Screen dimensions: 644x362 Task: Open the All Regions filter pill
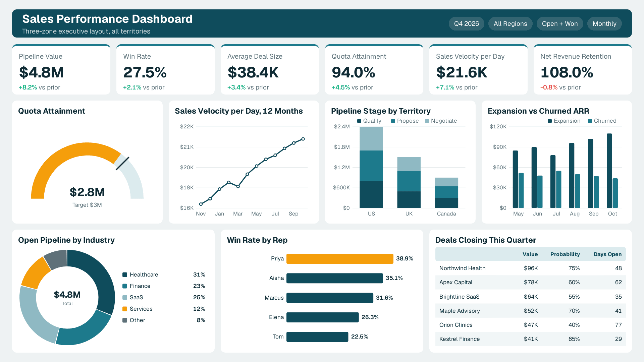[x=510, y=24]
